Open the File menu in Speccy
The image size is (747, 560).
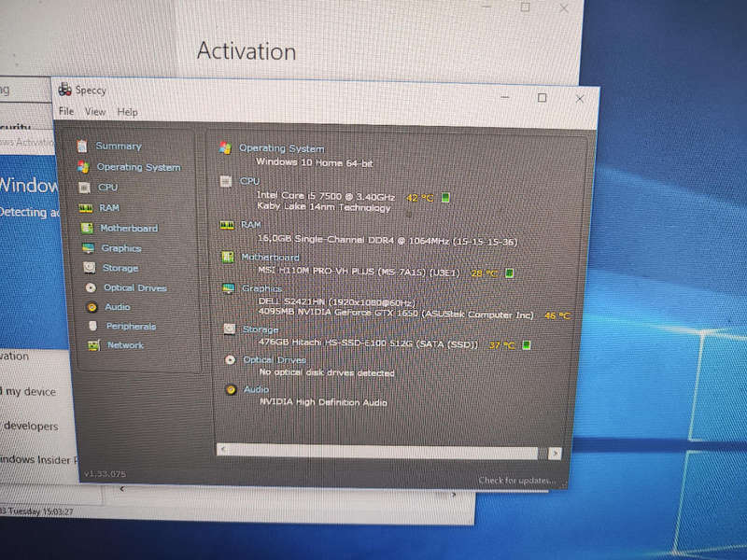[66, 111]
